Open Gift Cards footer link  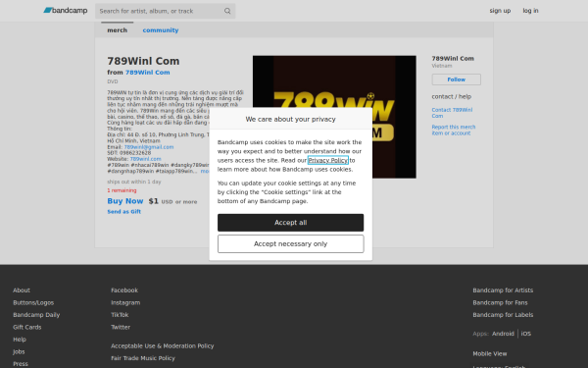point(27,327)
